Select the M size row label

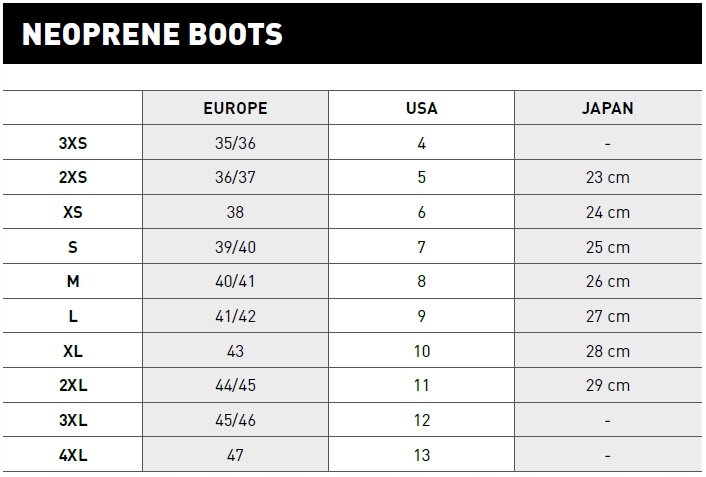point(73,282)
